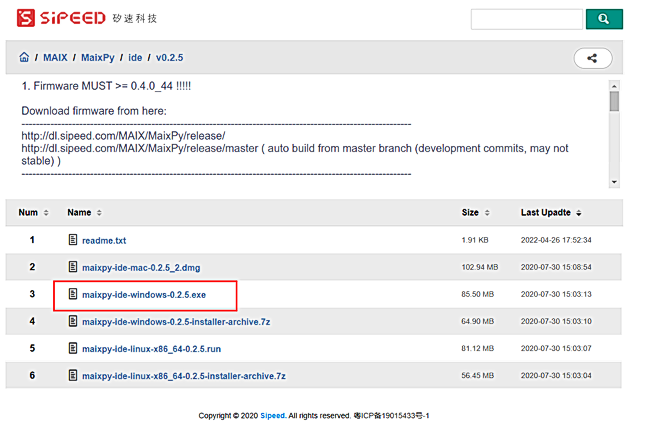Viewport: 645px width, 438px height.
Task: Open the MaixPy breadcrumb link
Action: (97, 58)
